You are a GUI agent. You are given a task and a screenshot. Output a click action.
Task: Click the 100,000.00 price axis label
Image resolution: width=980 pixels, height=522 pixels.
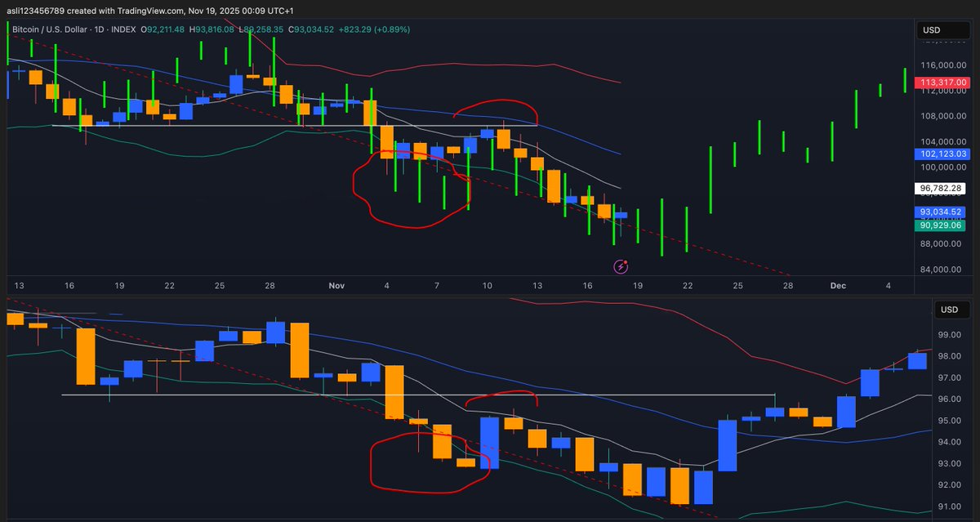tap(943, 167)
